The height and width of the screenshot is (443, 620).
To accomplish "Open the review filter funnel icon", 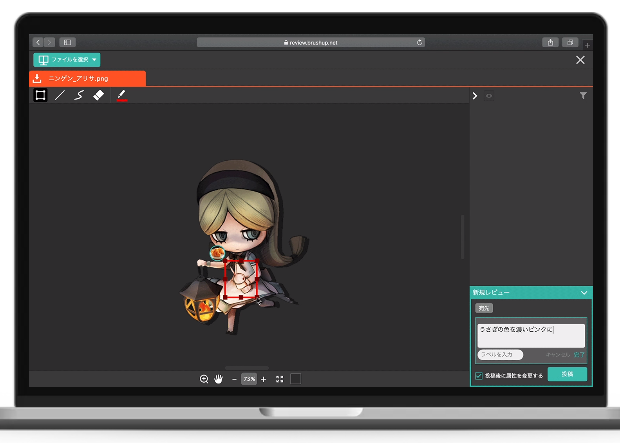I will [x=583, y=96].
